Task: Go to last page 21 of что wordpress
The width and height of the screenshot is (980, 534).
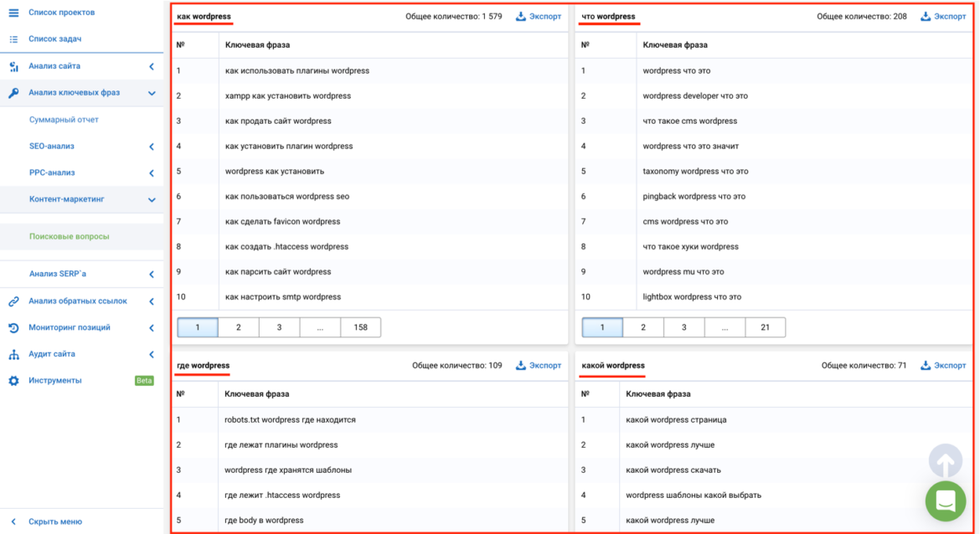Action: click(x=765, y=327)
